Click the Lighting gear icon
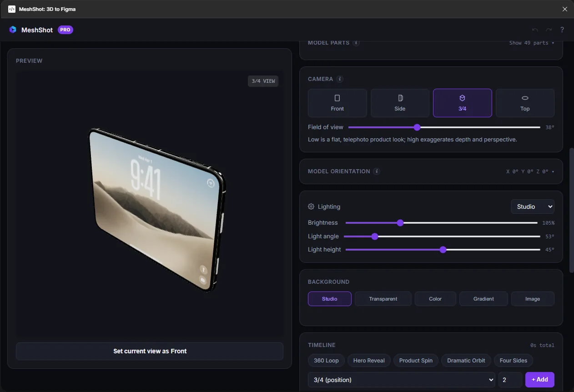574x392 pixels. (311, 206)
